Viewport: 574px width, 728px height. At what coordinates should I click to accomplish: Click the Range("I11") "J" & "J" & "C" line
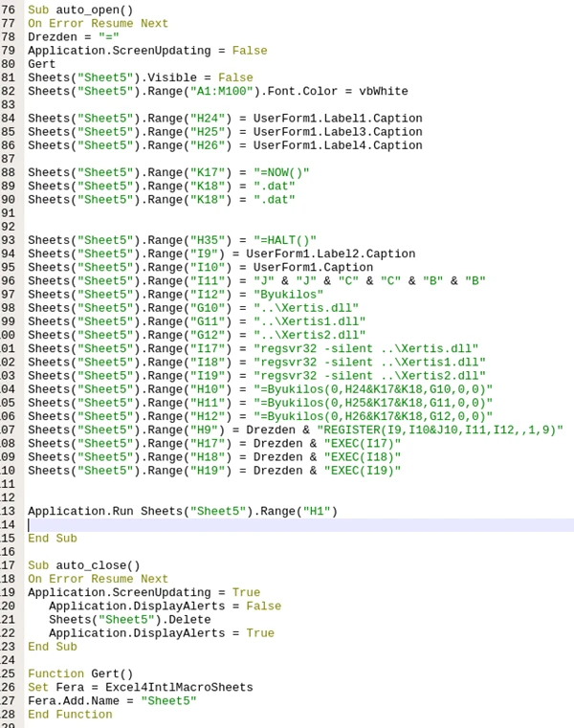coord(256,280)
